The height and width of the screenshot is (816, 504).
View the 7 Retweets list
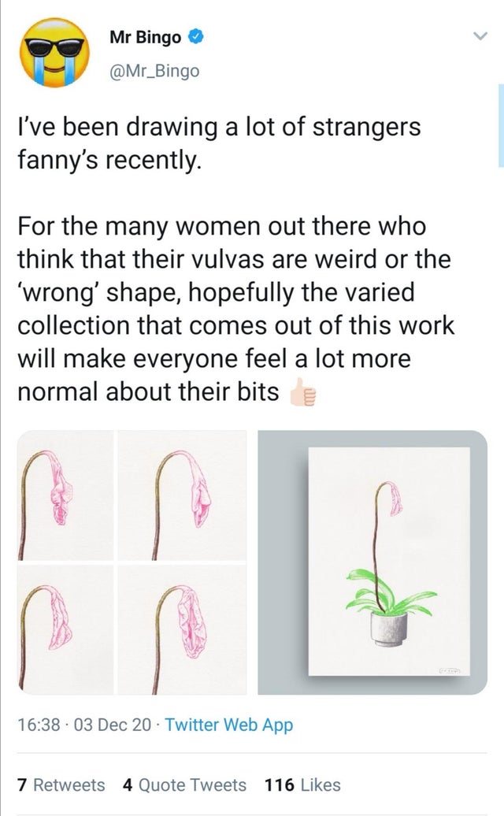pyautogui.click(x=61, y=784)
